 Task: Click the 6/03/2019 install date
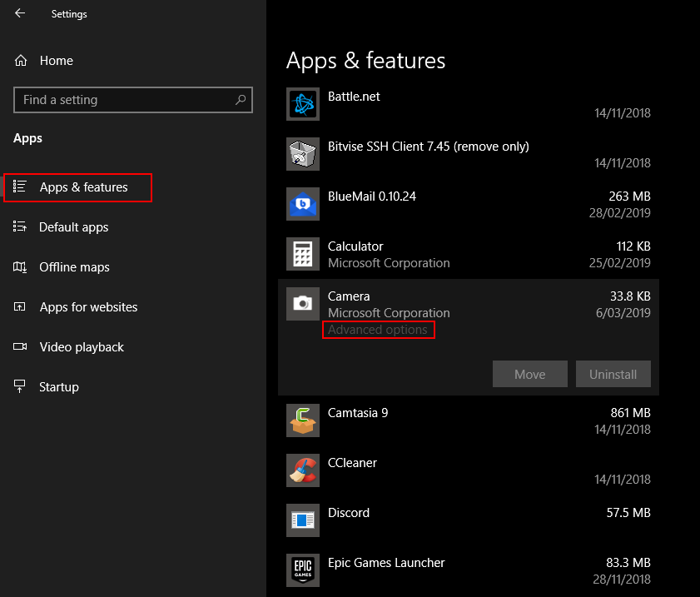(623, 313)
